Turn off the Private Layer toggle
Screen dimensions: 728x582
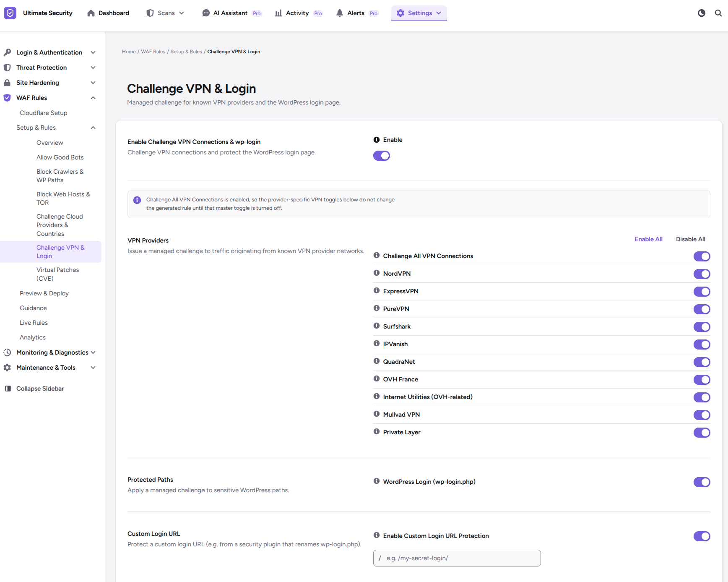[702, 433]
